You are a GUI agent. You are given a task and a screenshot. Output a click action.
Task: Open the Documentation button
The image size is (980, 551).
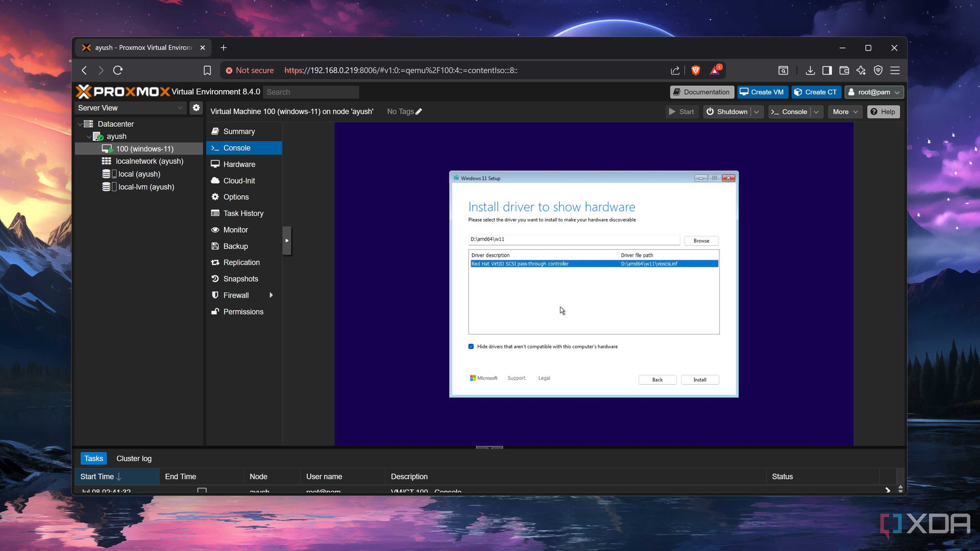tap(702, 92)
